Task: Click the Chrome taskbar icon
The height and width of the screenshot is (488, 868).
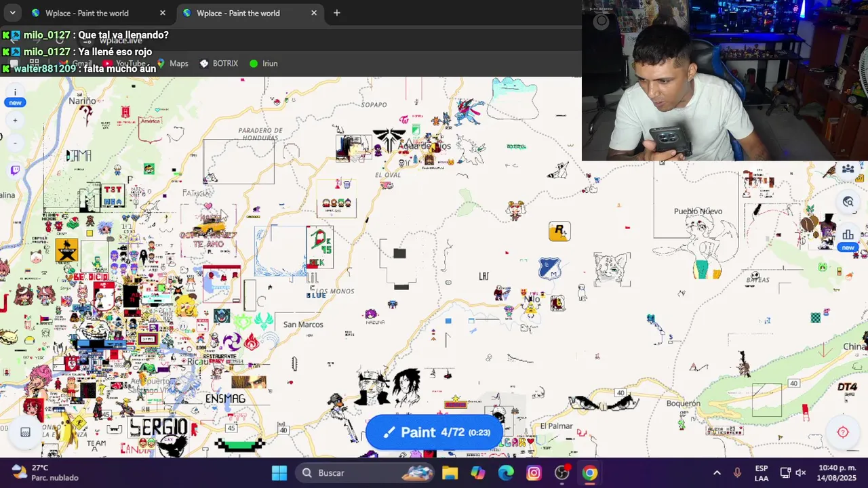Action: tap(590, 473)
